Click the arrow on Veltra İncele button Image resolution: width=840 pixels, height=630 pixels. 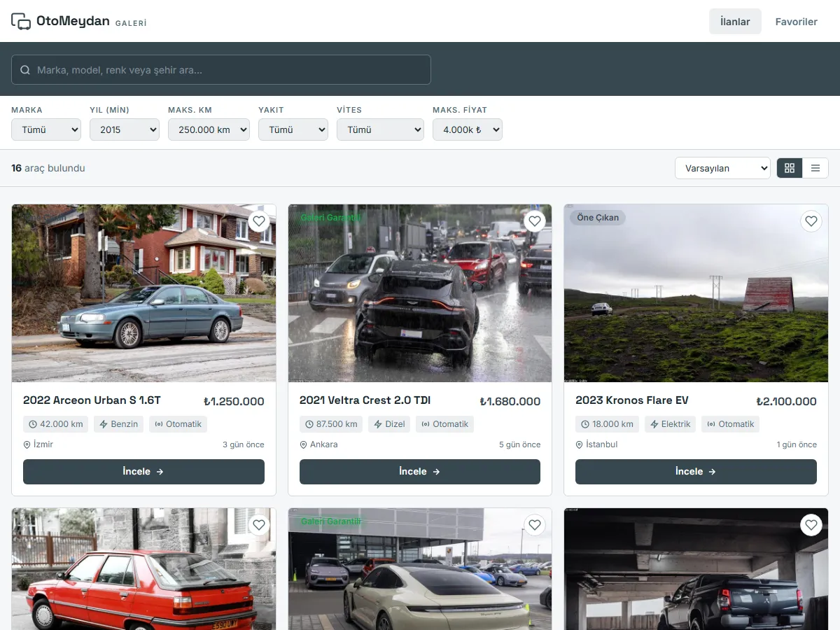pyautogui.click(x=436, y=472)
